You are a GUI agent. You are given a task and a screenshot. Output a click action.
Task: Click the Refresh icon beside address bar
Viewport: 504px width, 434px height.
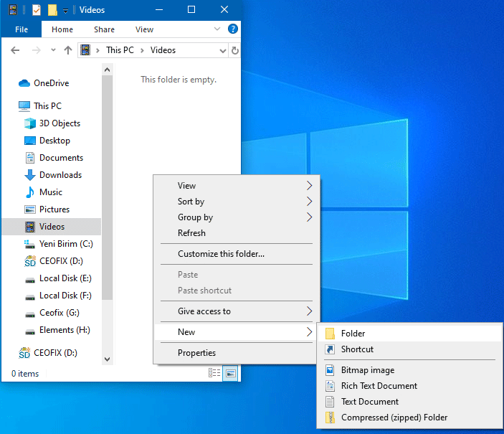[x=235, y=50]
